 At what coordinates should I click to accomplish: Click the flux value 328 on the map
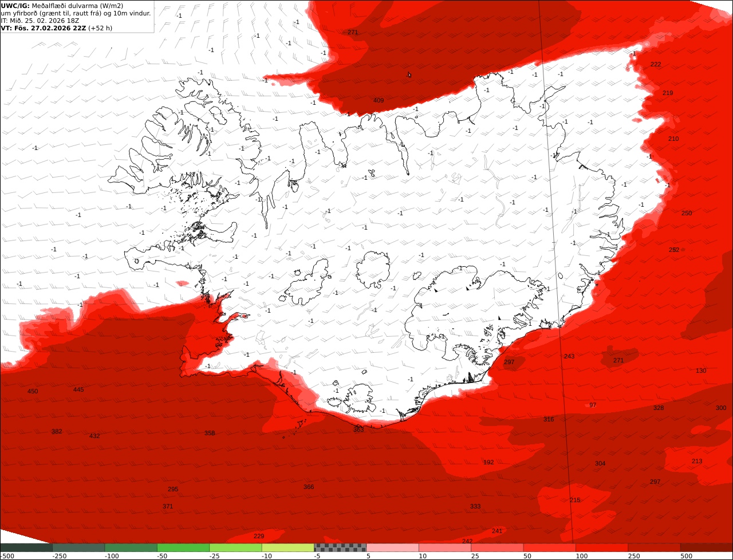[x=659, y=408]
